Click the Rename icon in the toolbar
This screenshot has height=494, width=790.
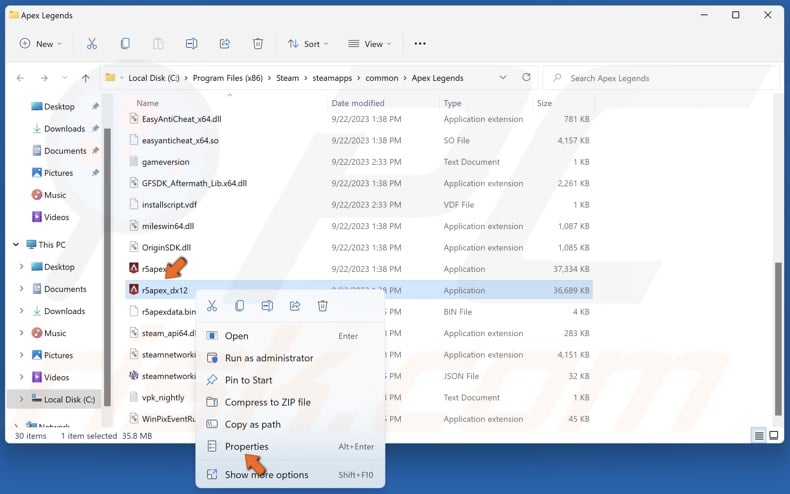pyautogui.click(x=191, y=44)
